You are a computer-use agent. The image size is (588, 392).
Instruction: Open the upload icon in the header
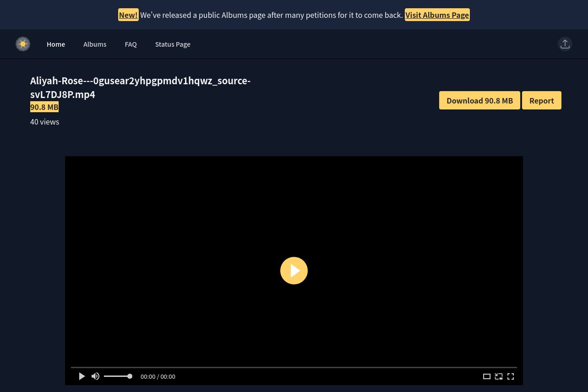(x=565, y=44)
